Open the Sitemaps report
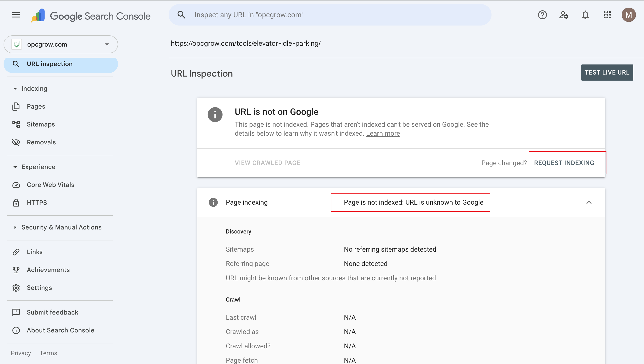The image size is (644, 364). [41, 124]
